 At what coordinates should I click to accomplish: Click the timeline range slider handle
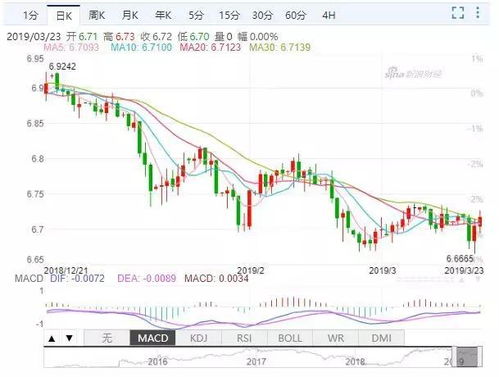[467, 357]
